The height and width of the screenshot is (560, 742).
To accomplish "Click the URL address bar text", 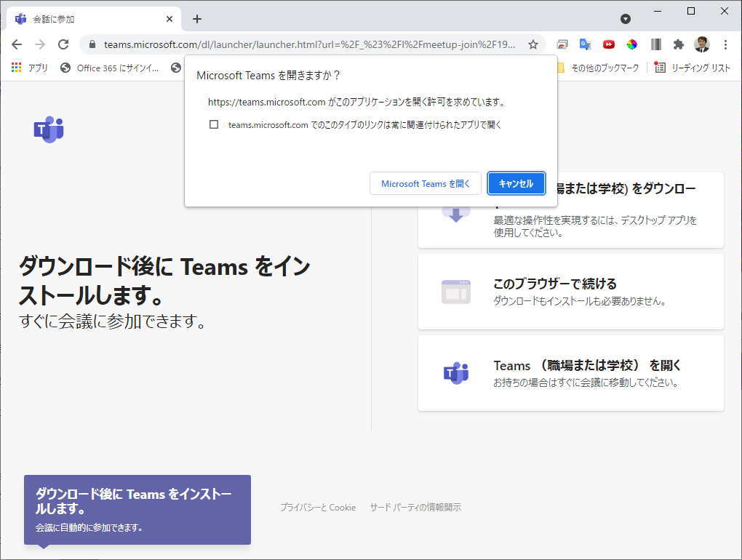I will coord(309,44).
